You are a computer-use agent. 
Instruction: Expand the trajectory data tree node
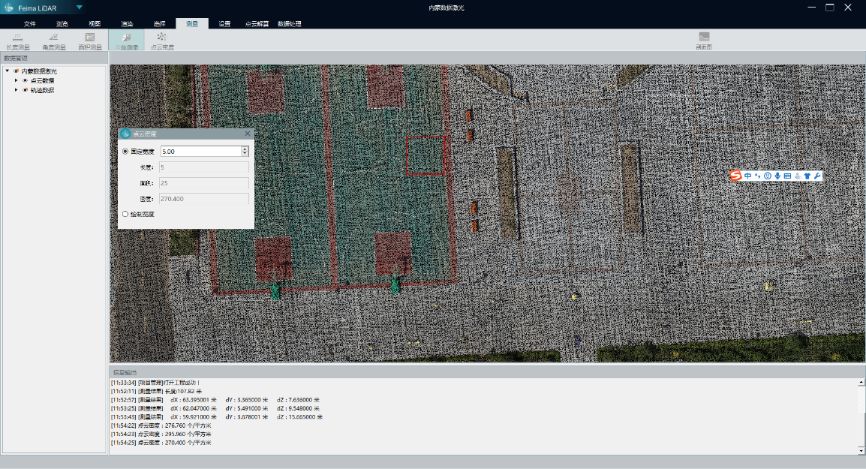click(16, 90)
